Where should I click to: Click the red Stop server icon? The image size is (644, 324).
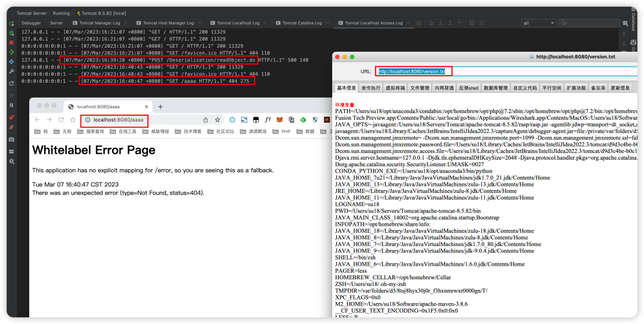11,43
